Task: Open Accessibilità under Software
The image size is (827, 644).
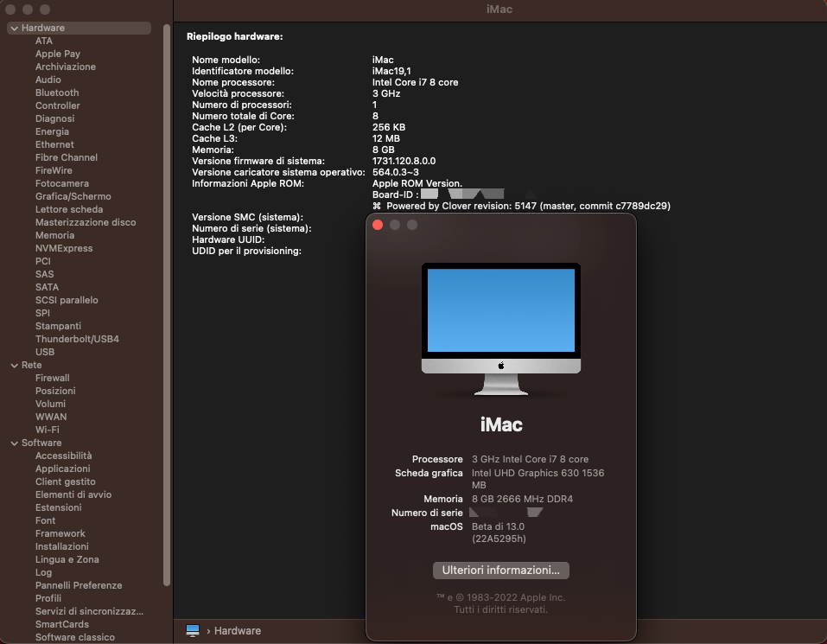Action: tap(63, 456)
